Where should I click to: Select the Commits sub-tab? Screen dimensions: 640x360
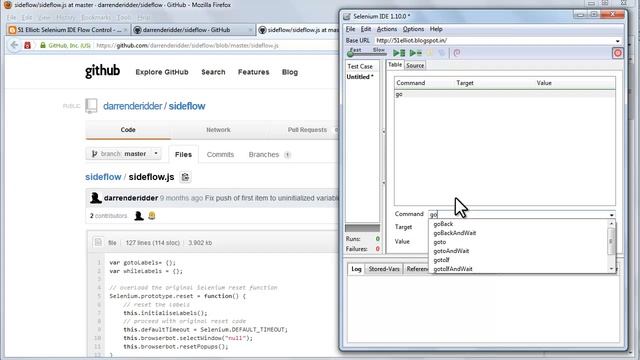pyautogui.click(x=220, y=154)
